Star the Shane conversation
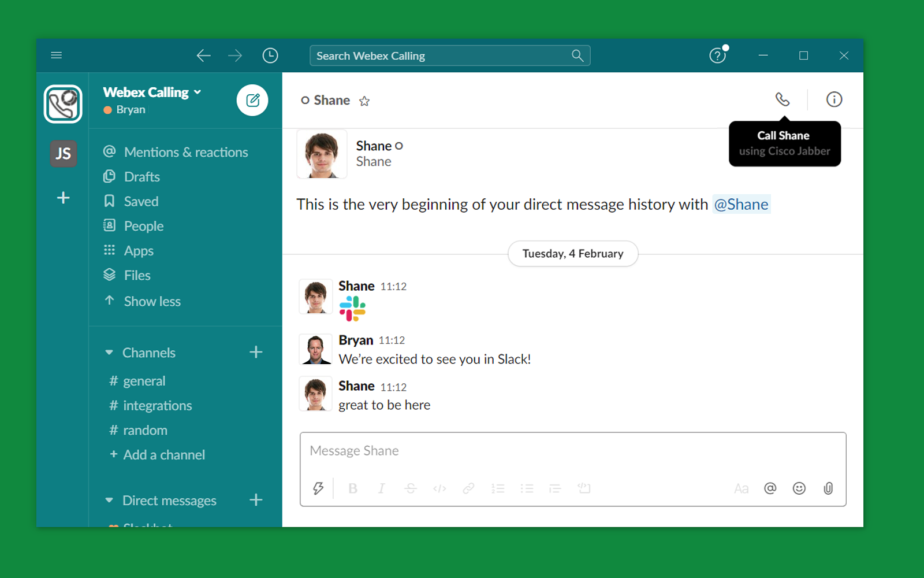Viewport: 924px width, 578px height. (x=364, y=101)
